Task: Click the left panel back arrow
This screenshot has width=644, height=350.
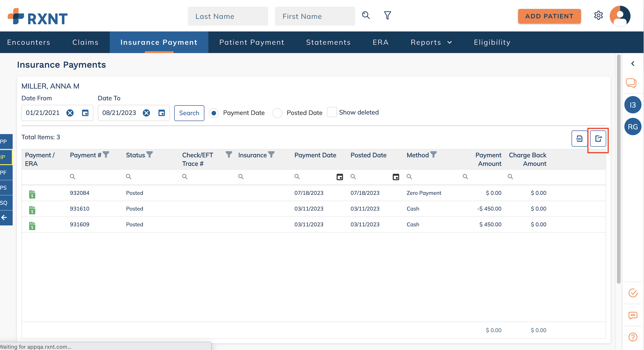Action: click(4, 218)
